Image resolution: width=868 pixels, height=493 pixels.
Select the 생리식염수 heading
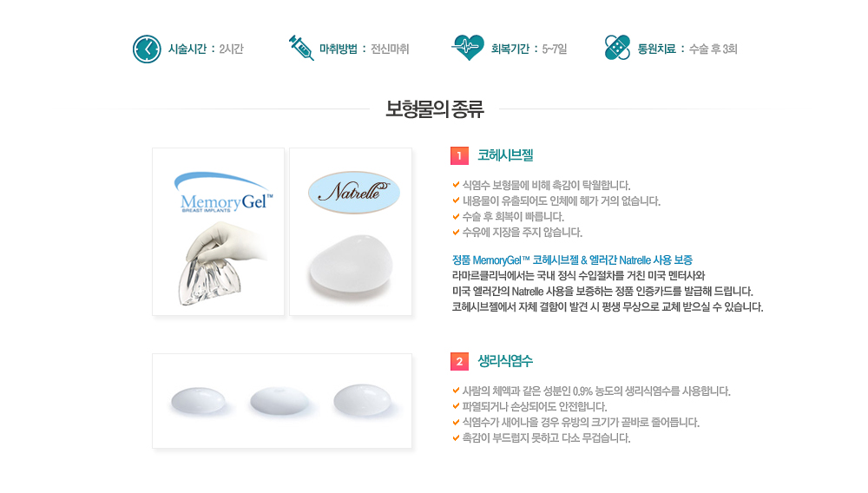(x=505, y=361)
